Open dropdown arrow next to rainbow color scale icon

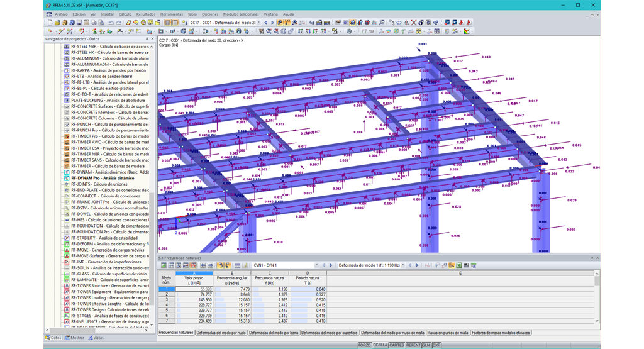472,31
